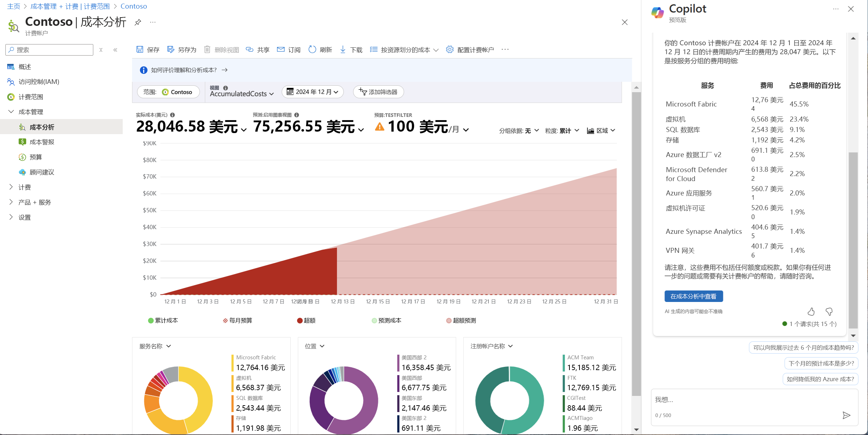
Task: Toggle 每月预算 series in chart legend
Action: click(x=238, y=320)
